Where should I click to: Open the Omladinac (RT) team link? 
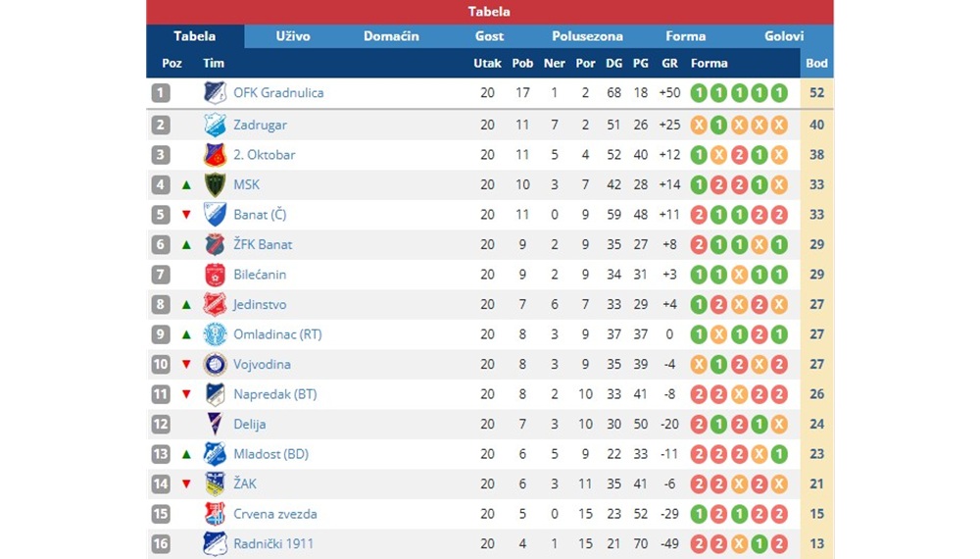tap(277, 334)
